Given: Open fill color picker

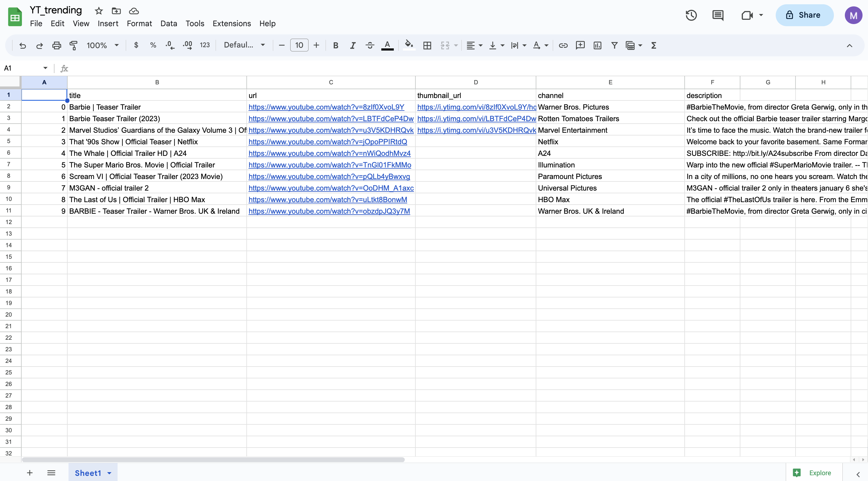Looking at the screenshot, I should point(409,45).
